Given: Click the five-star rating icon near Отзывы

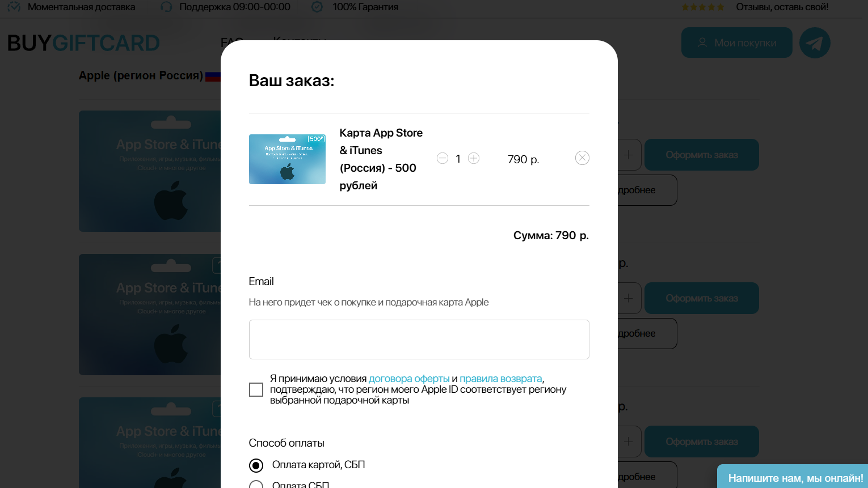Looking at the screenshot, I should click(703, 7).
